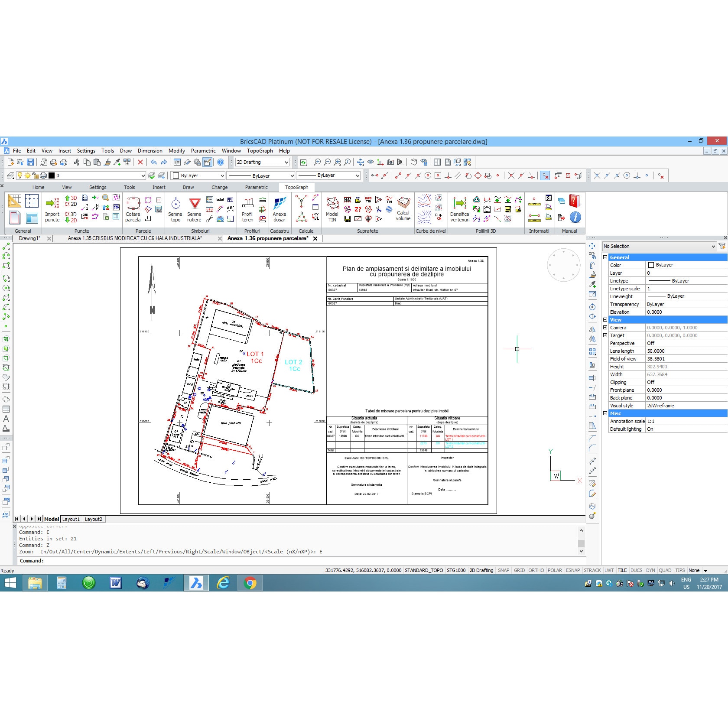Image resolution: width=728 pixels, height=728 pixels.
Task: Collapse the General properties section
Action: click(x=605, y=257)
